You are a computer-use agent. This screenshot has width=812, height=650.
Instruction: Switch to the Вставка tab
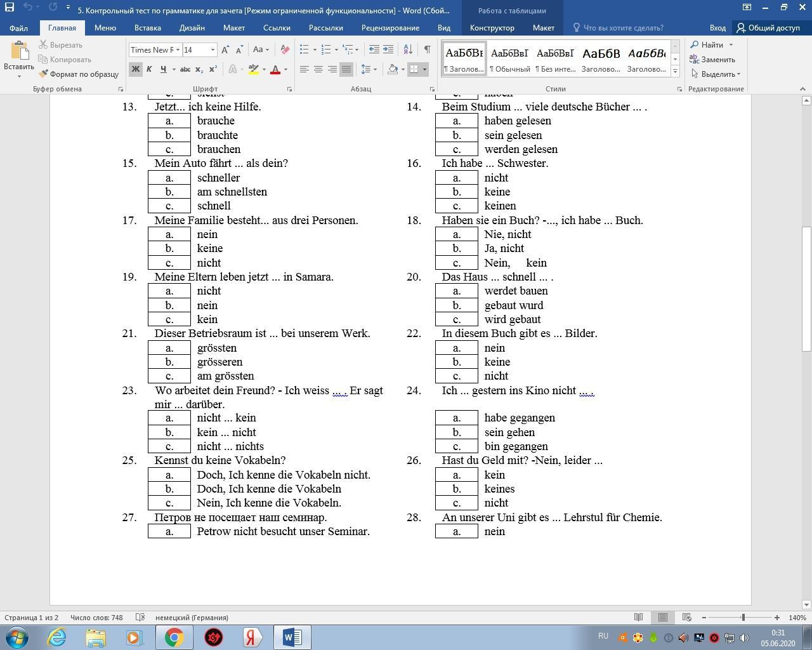(x=148, y=28)
